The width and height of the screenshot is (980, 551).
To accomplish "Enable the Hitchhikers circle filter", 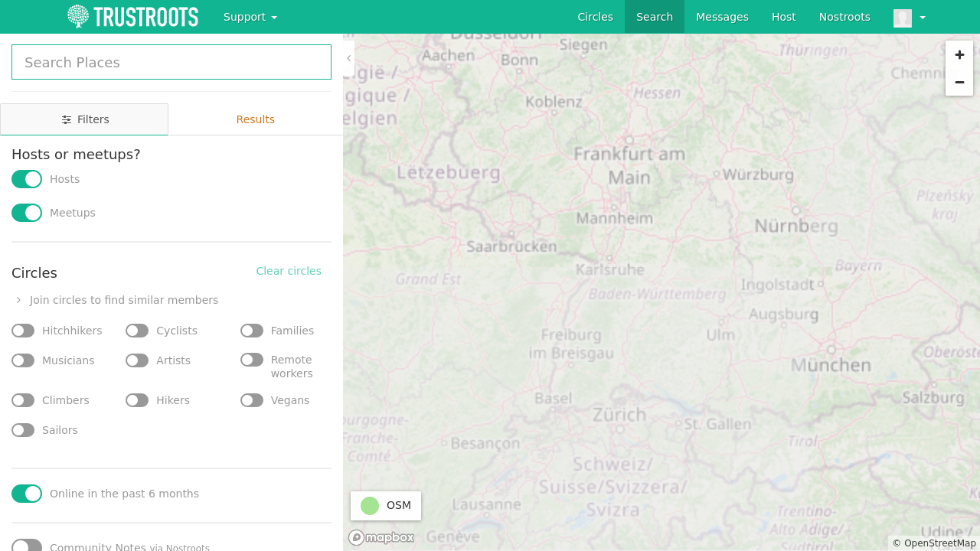I will tap(23, 331).
